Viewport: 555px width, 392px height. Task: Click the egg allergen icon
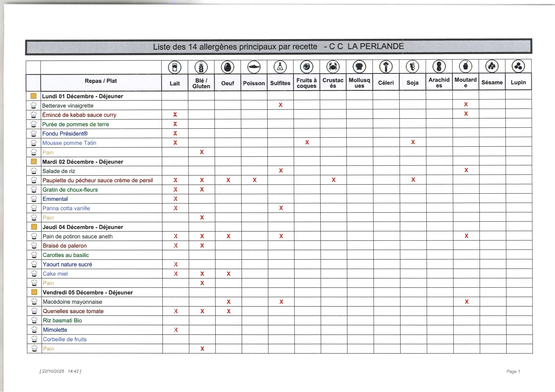(x=227, y=67)
